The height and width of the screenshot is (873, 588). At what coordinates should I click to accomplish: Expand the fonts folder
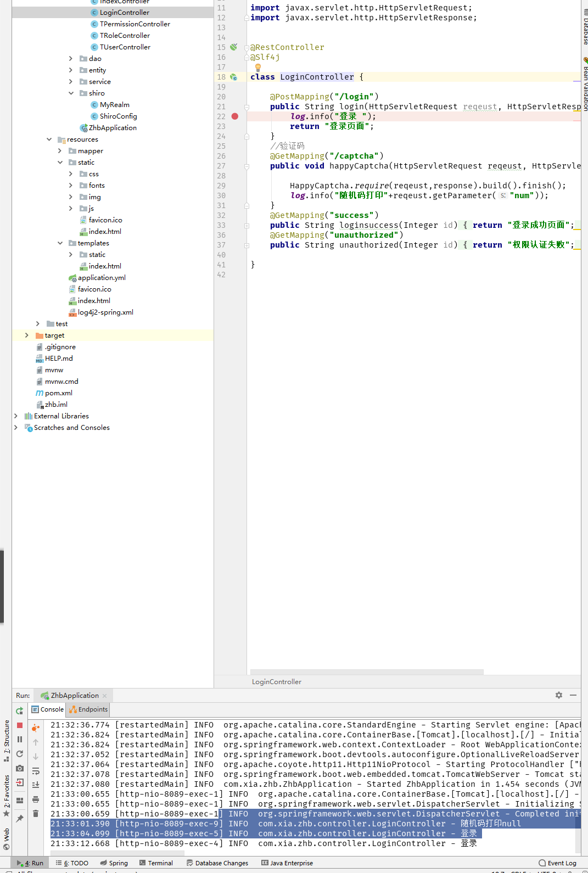coord(70,186)
